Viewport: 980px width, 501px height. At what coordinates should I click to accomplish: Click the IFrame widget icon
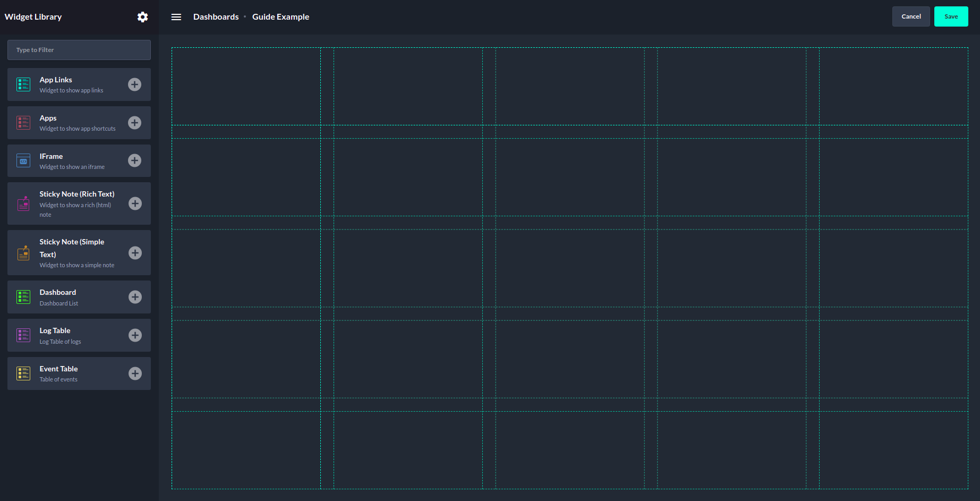click(x=23, y=160)
